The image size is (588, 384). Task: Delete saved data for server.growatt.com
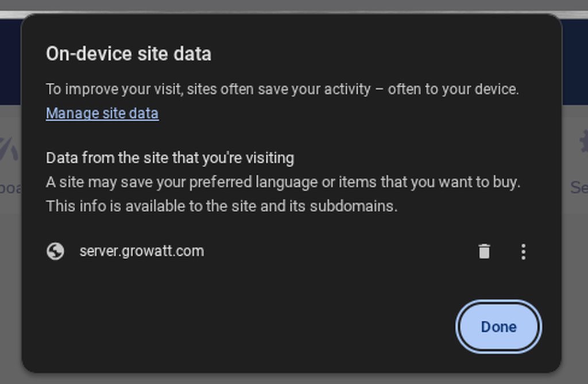pyautogui.click(x=484, y=252)
